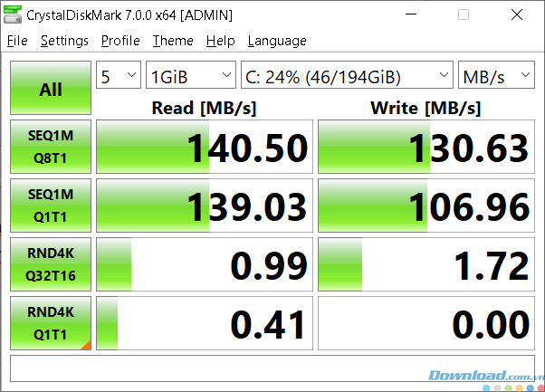545x392 pixels.
Task: Open the drive selector showing C: 24%
Action: tap(347, 75)
